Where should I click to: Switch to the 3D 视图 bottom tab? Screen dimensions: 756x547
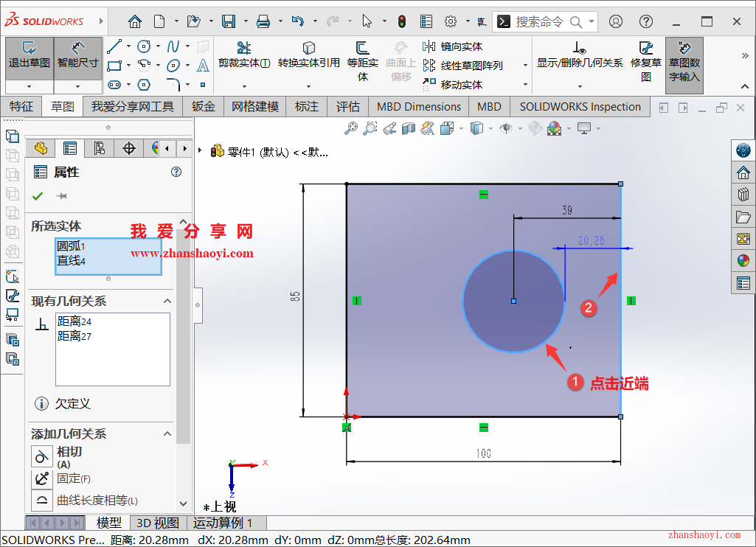click(158, 523)
